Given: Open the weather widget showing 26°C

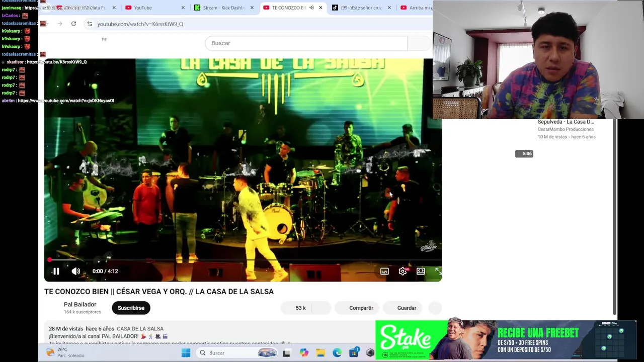Looking at the screenshot, I should coord(65,352).
